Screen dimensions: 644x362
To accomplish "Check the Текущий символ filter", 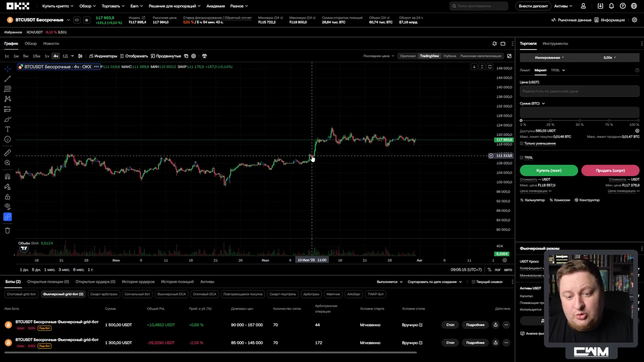I will (x=473, y=282).
